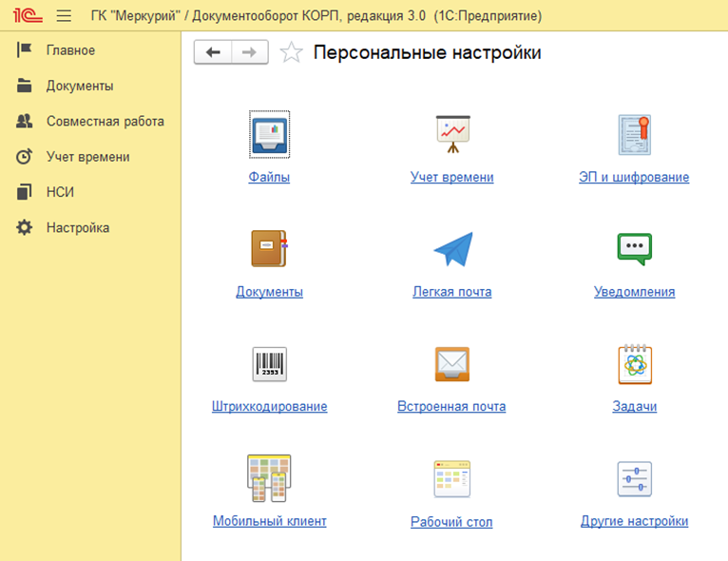Open the НСИ section
This screenshot has height=561, width=728.
[60, 192]
